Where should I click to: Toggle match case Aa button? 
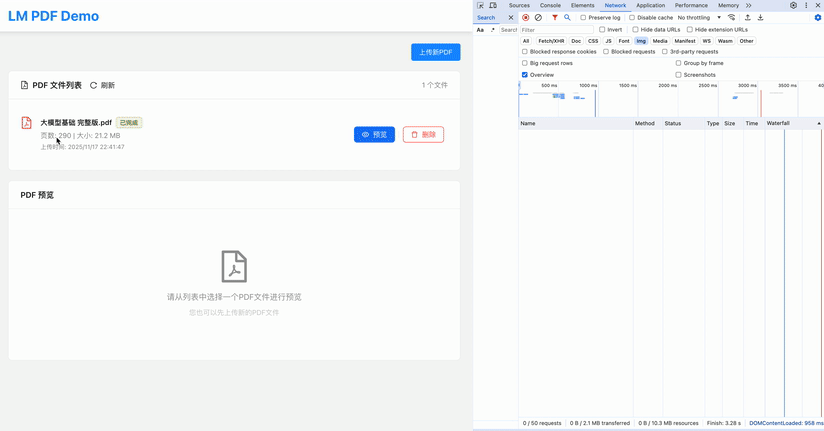[480, 30]
